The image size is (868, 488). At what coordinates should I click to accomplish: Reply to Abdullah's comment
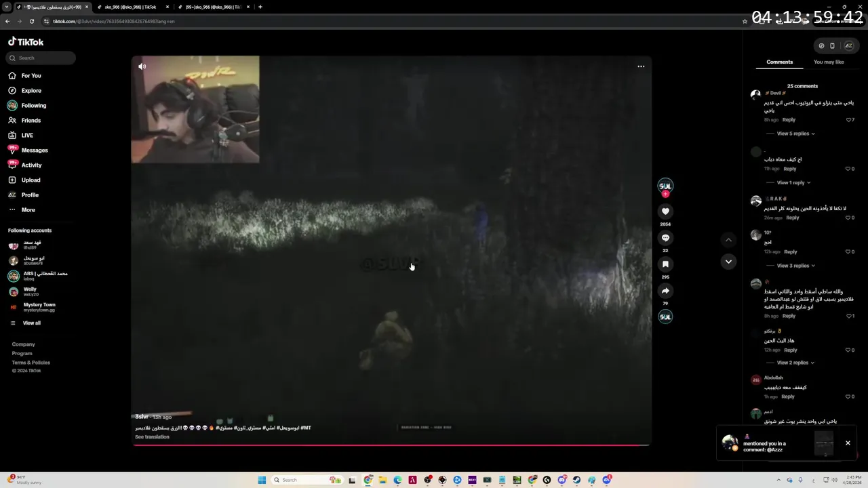[x=787, y=396]
